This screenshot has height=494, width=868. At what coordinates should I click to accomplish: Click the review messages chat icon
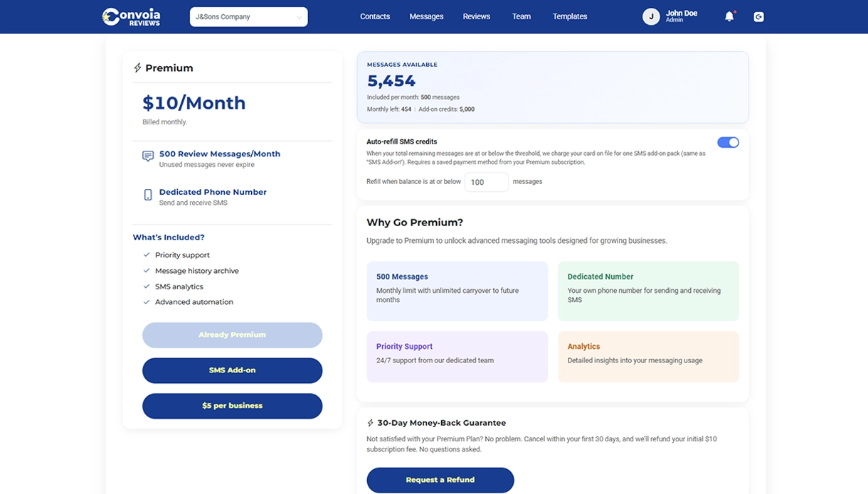148,156
